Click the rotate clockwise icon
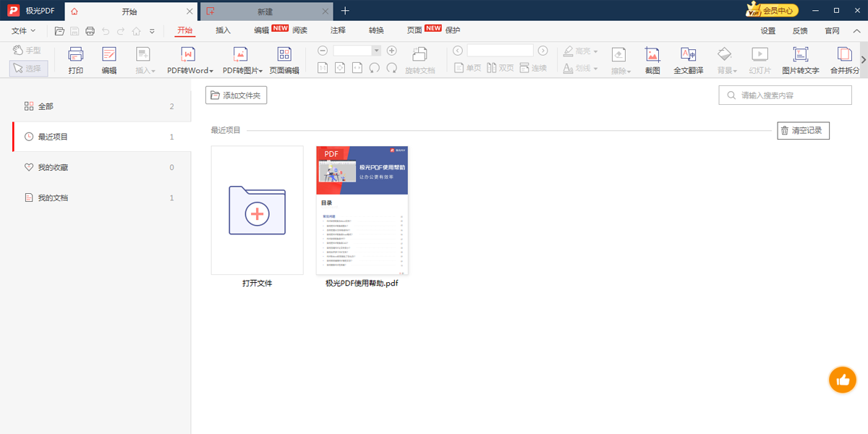Image resolution: width=868 pixels, height=434 pixels. 391,68
